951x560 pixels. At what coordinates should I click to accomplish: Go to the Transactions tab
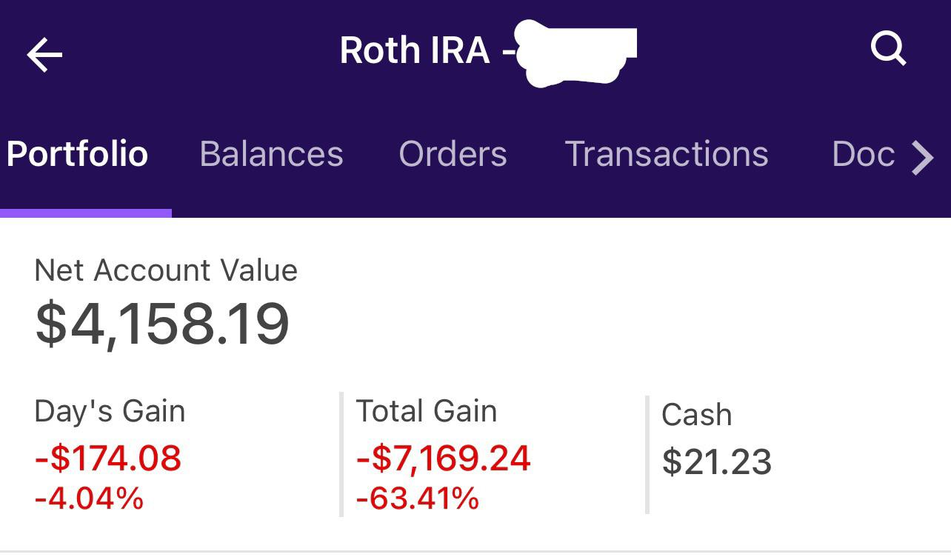(x=667, y=154)
